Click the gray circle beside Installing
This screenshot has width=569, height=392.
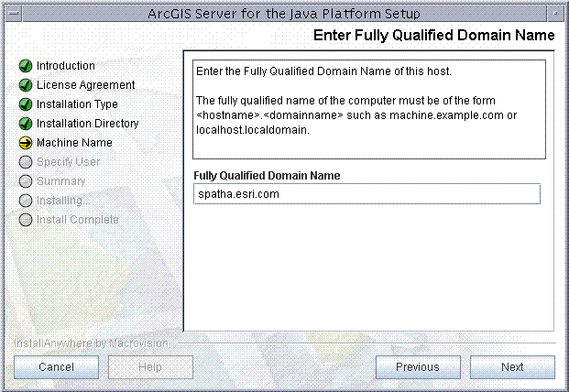coord(26,201)
